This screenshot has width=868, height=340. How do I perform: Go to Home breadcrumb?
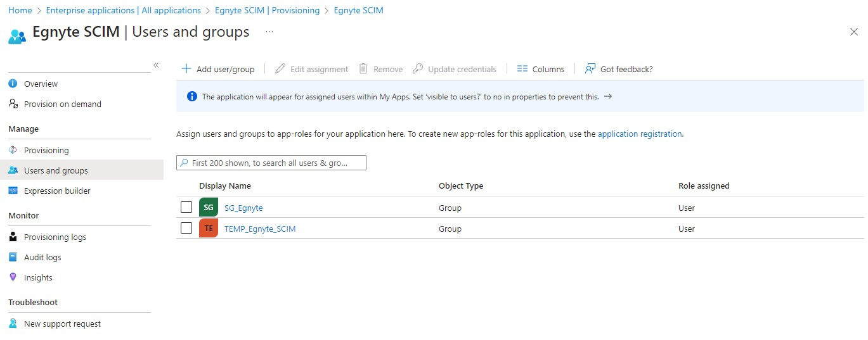(x=20, y=10)
